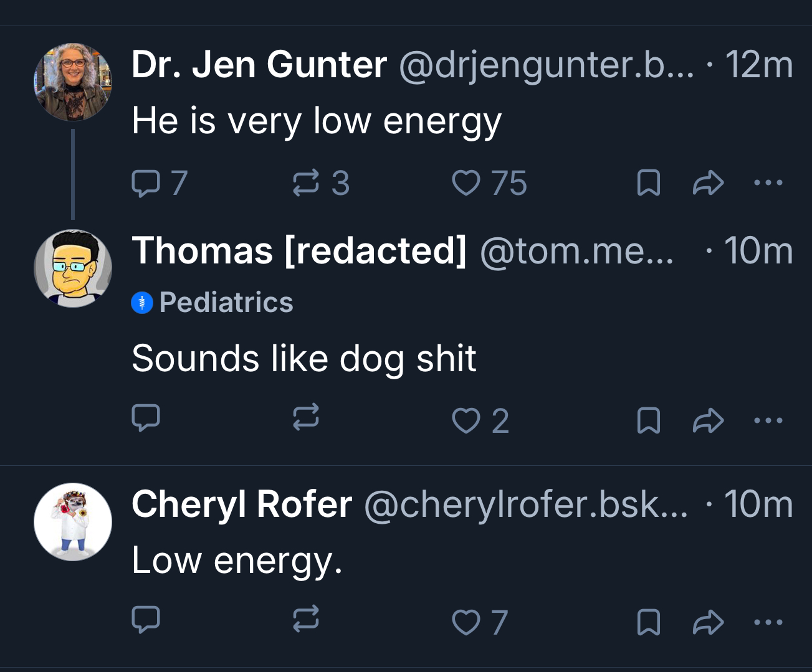Open Cheryl Rofer's profile name link

click(242, 504)
